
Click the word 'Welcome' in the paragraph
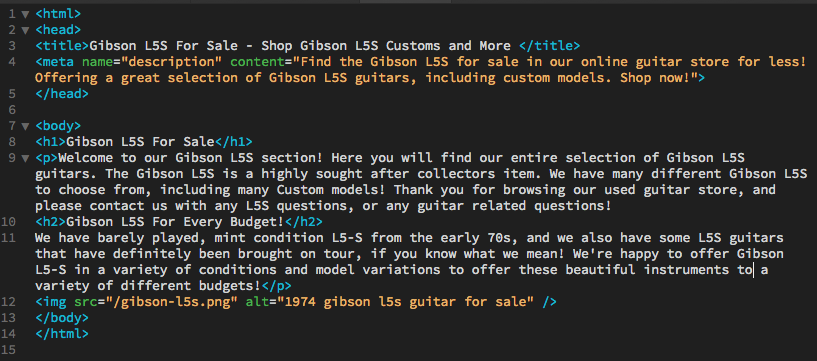tap(90, 158)
